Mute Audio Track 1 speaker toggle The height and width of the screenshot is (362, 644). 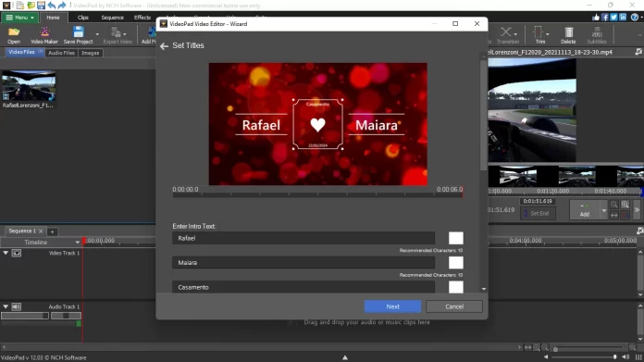click(17, 307)
